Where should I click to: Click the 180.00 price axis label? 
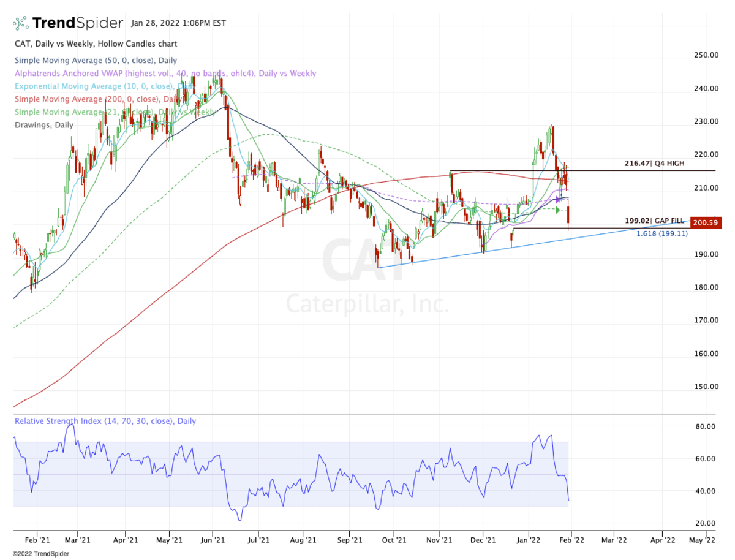(x=706, y=287)
